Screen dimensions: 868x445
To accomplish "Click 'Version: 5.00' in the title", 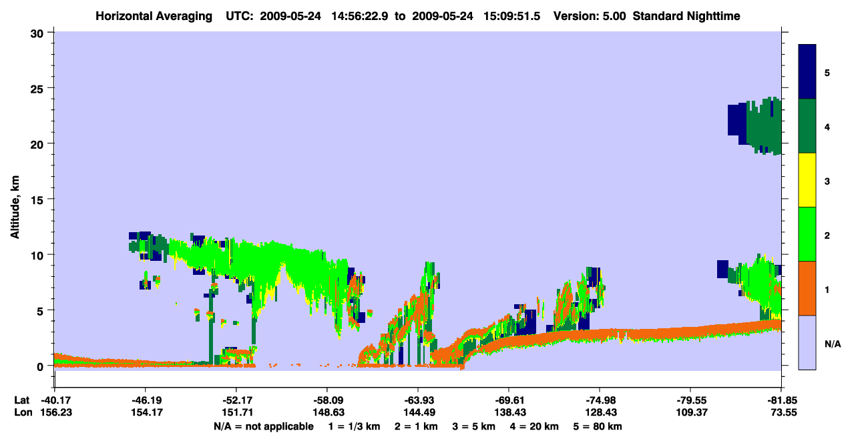I will coord(590,16).
